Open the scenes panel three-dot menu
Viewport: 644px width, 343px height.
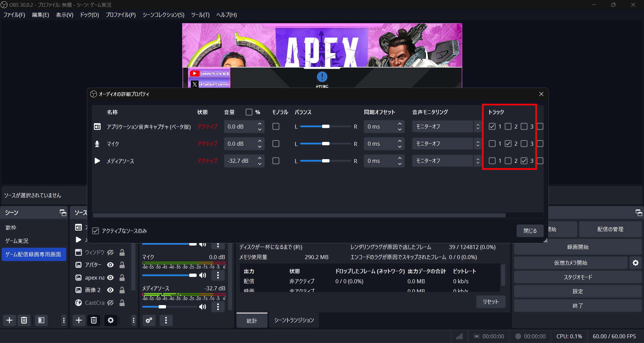click(x=64, y=320)
